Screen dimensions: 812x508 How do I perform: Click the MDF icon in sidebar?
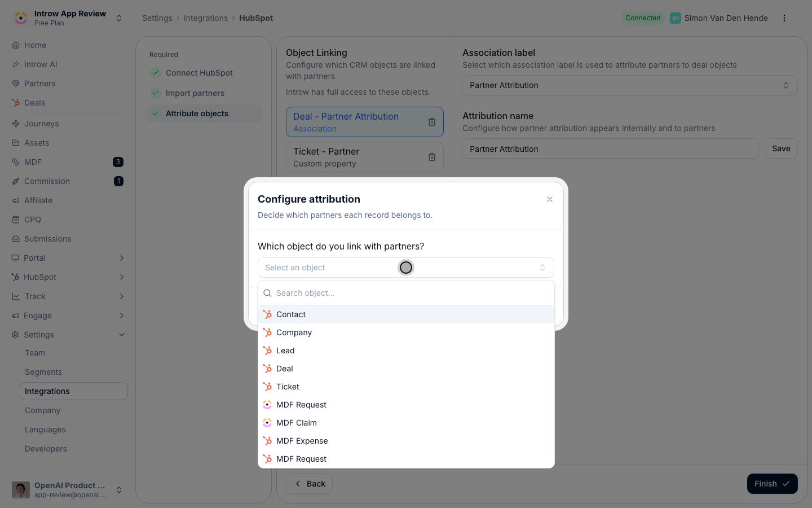pos(16,162)
